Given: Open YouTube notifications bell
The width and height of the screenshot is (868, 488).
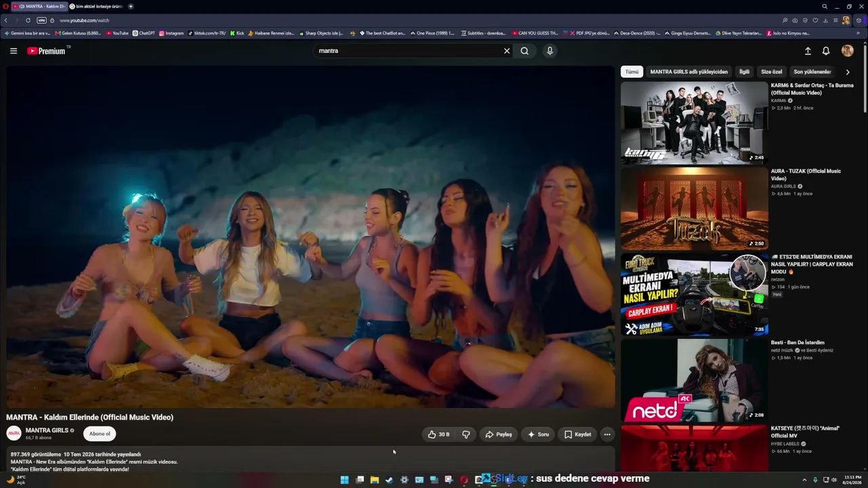Looking at the screenshot, I should click(x=826, y=51).
